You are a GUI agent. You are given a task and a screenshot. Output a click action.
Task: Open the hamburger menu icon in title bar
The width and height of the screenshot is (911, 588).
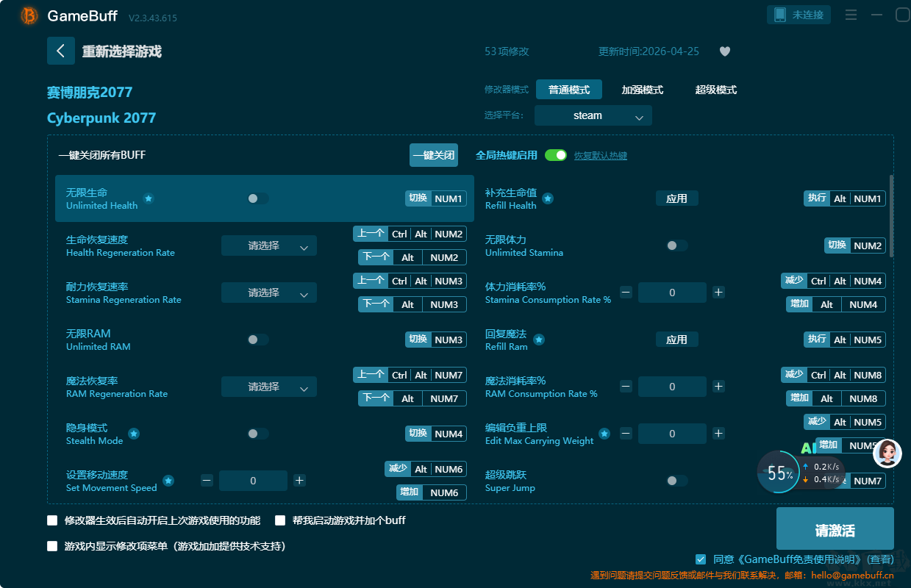(x=851, y=15)
